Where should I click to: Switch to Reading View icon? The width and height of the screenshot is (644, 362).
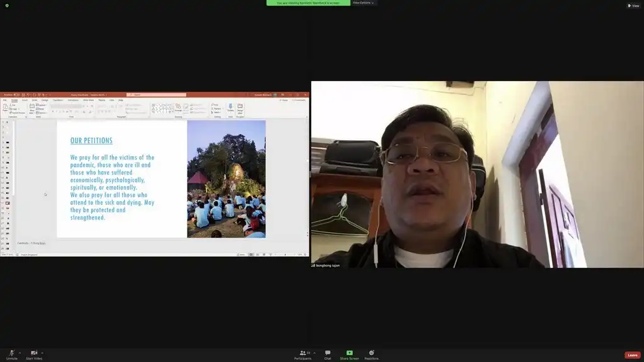(264, 255)
